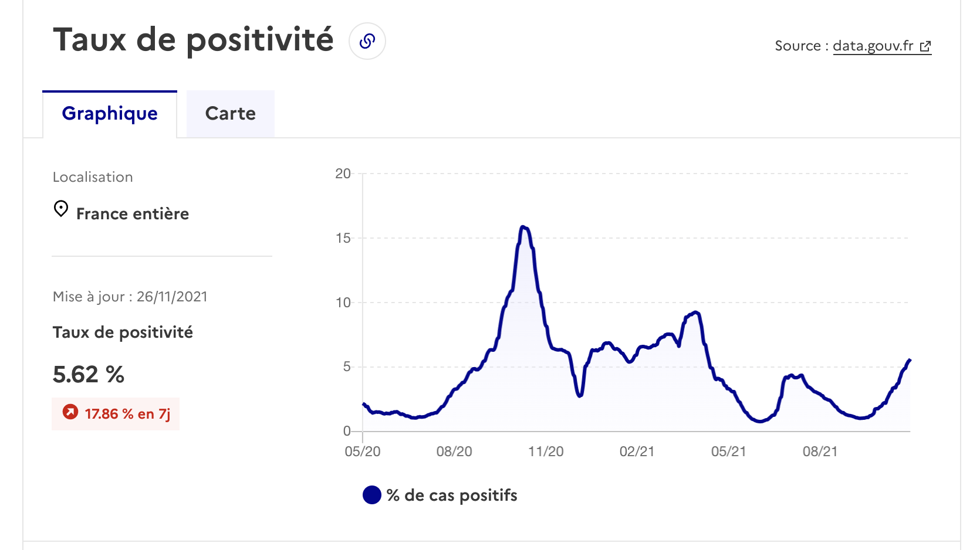Click the 5.62 % positivity value

coord(89,374)
